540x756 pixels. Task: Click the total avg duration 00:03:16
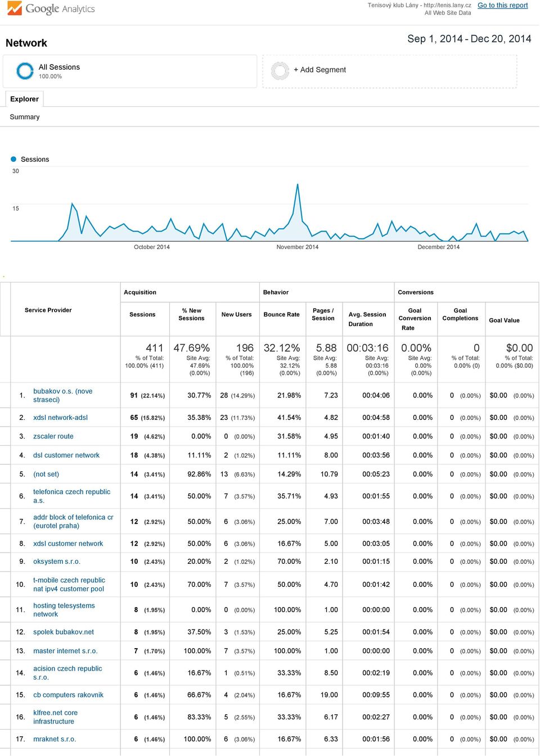[367, 348]
